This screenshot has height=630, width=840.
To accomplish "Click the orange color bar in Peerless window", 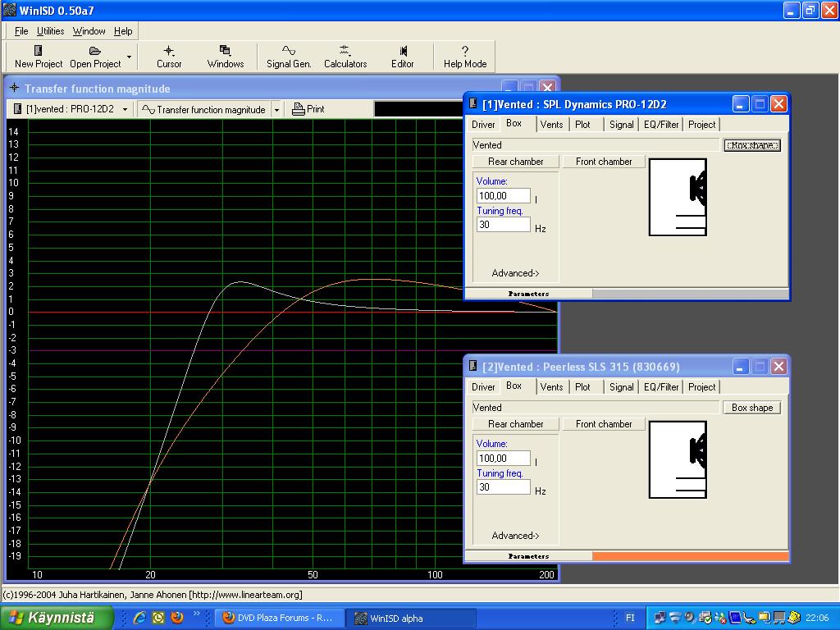I will click(690, 556).
